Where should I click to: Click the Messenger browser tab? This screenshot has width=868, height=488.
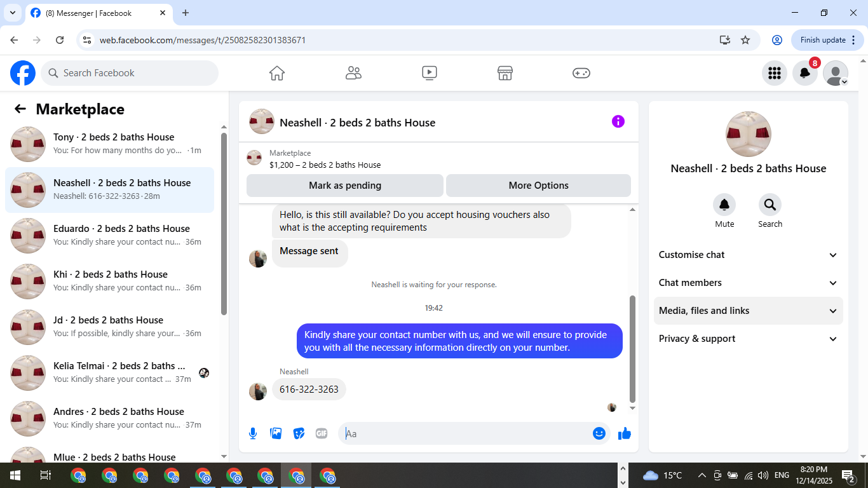pos(98,13)
